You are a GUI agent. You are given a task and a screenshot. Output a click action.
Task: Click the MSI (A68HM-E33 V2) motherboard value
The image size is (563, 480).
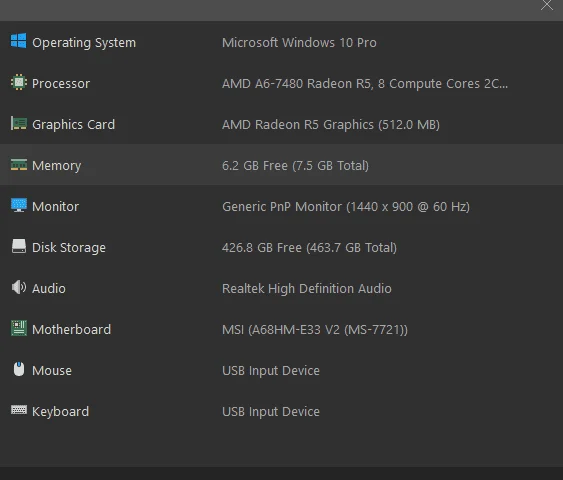[x=315, y=330]
